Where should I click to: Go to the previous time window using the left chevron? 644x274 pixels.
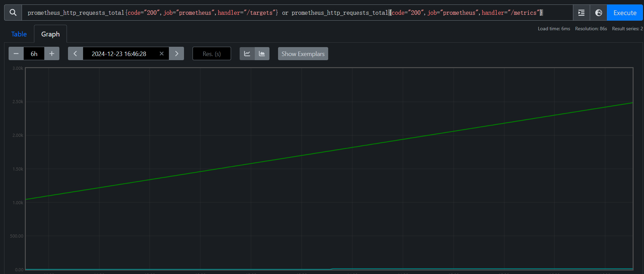coord(76,54)
